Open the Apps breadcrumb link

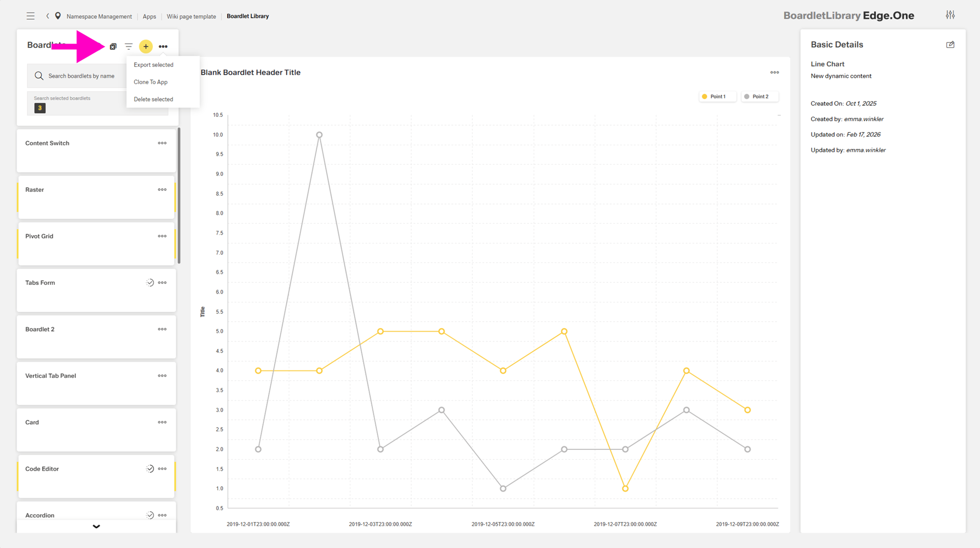click(149, 16)
